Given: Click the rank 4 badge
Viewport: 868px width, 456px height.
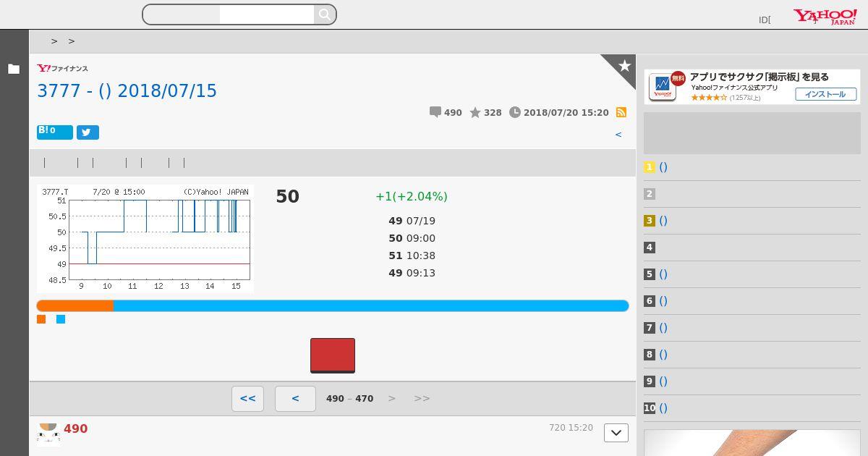Looking at the screenshot, I should 650,248.
